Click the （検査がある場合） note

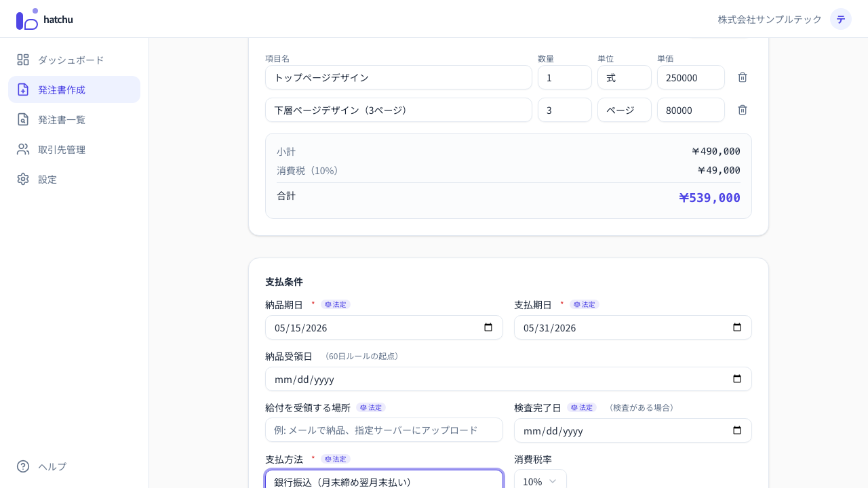click(x=641, y=407)
